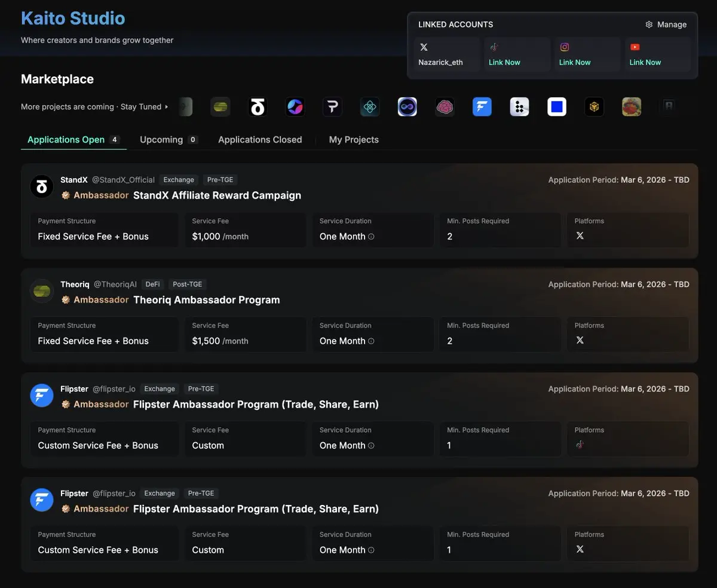Click the TikTok icon in Linked Accounts
Viewport: 717px width, 588px height.
[x=494, y=47]
